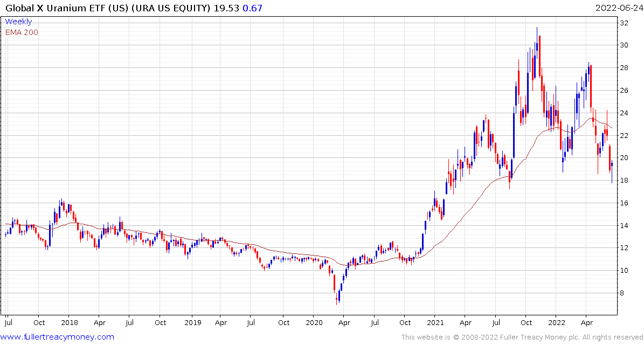Click the blue change value 0.67
The image size is (644, 345).
tap(253, 8)
